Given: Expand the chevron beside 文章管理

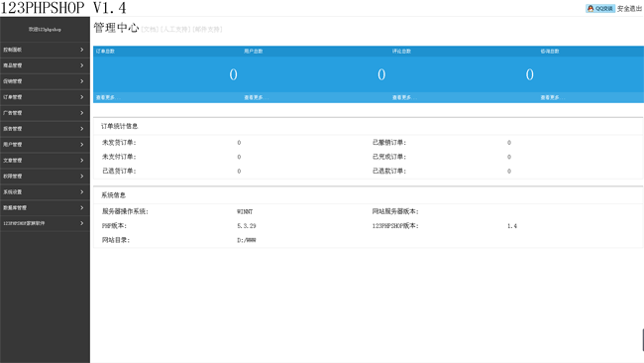Looking at the screenshot, I should pos(81,161).
